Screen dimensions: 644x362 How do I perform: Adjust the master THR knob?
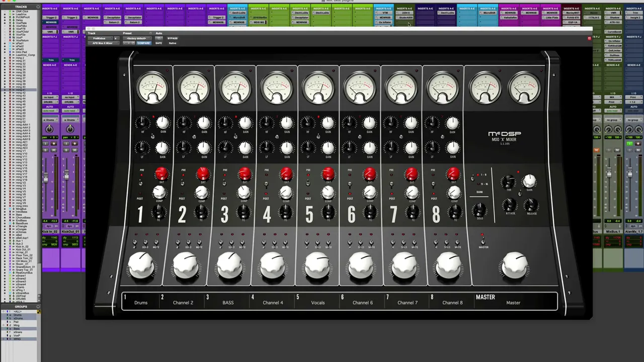(x=508, y=182)
